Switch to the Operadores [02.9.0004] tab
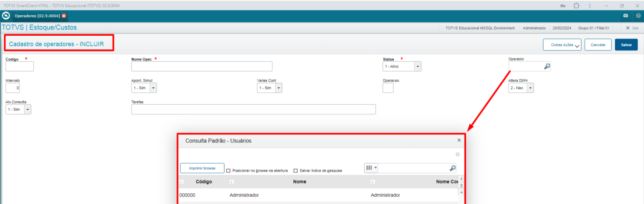This screenshot has height=204, width=644. 37,16
